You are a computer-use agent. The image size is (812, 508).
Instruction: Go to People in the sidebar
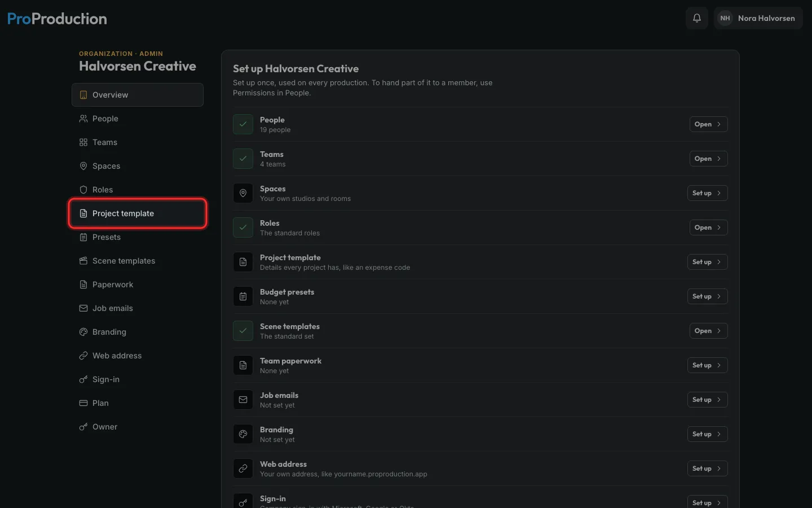click(x=138, y=119)
